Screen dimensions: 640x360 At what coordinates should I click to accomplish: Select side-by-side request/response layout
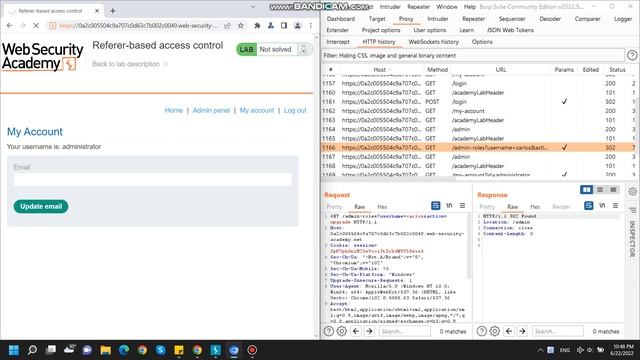[587, 189]
